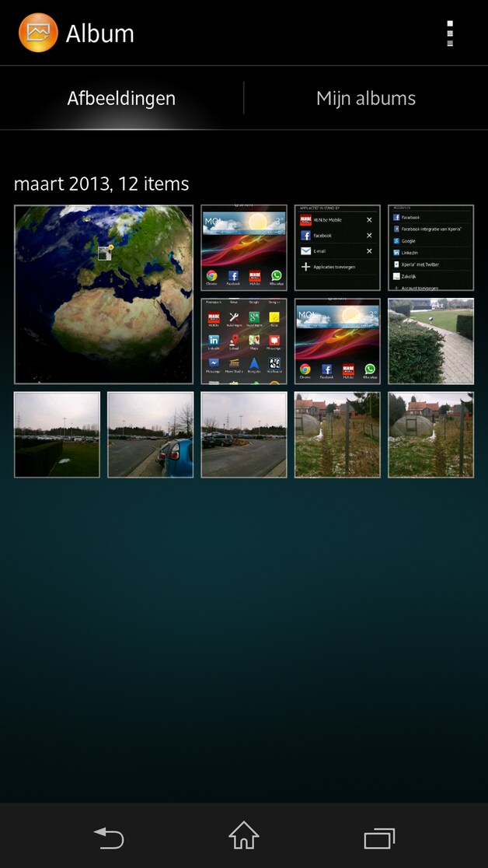Open the HLN.be Mobile app list screenshot
488x868 pixels.
337,247
